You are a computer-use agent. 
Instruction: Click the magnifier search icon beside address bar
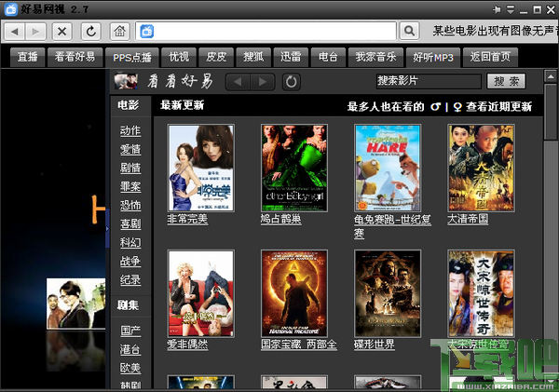[x=410, y=32]
